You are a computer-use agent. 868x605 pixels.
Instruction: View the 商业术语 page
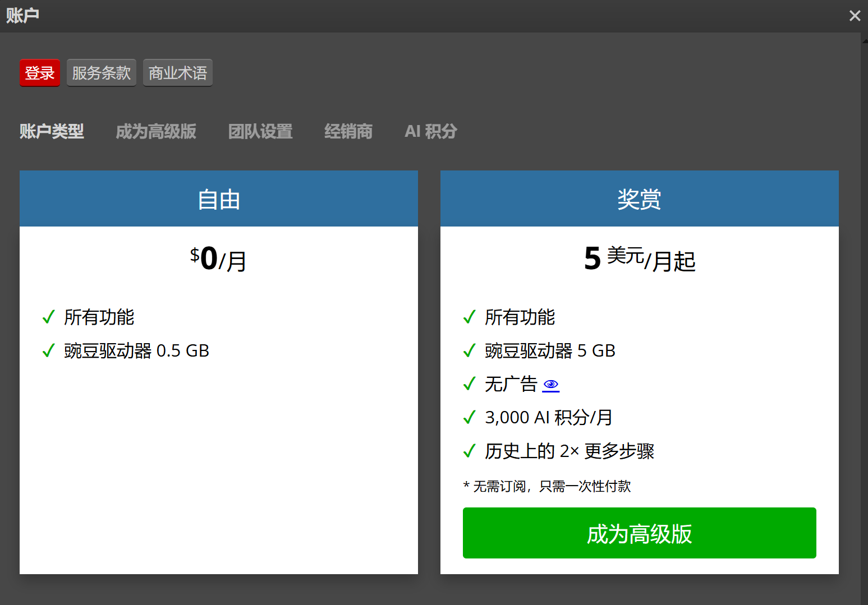[x=177, y=72]
